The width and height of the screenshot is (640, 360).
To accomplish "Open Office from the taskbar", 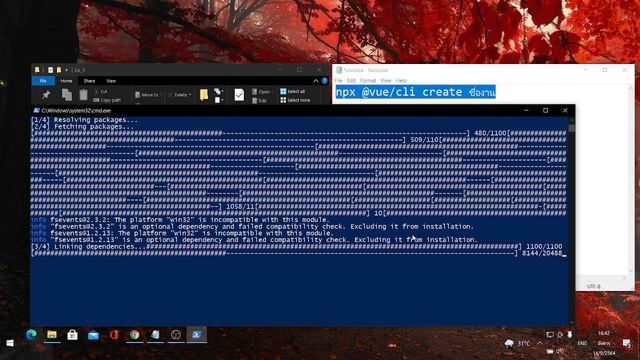I will [x=114, y=335].
